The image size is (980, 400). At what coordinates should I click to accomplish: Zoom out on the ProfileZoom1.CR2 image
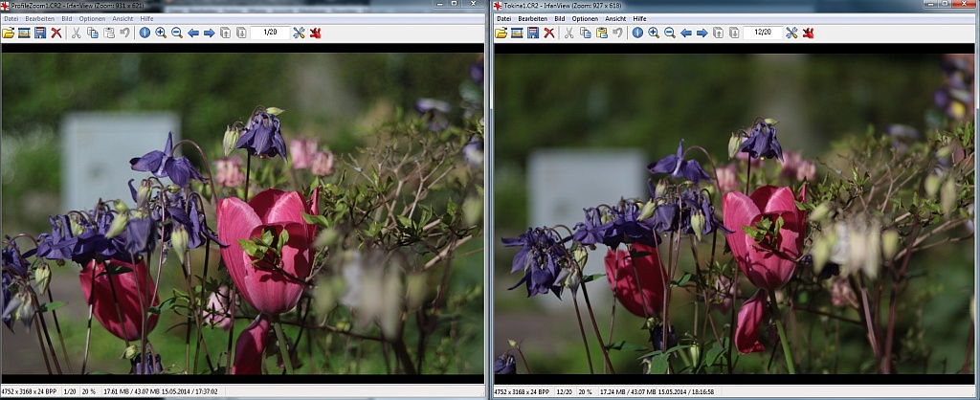pos(177,33)
